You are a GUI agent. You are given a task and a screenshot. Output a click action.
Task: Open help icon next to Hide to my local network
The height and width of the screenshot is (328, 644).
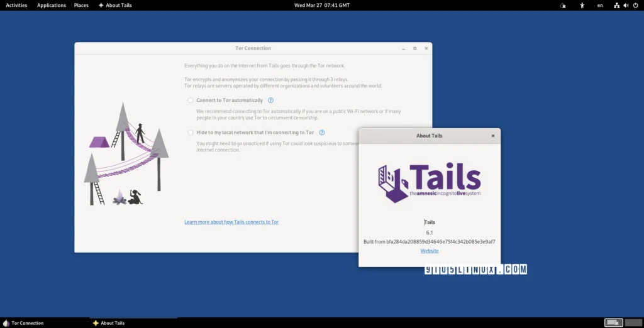[322, 132]
